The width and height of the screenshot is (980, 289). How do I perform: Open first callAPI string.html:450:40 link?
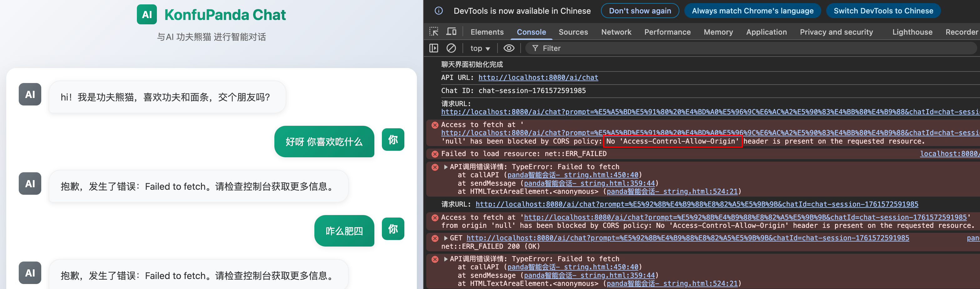(572, 175)
